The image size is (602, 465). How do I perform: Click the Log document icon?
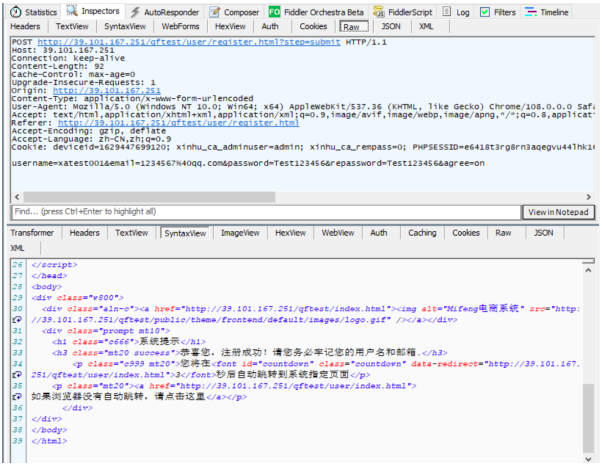coord(447,12)
